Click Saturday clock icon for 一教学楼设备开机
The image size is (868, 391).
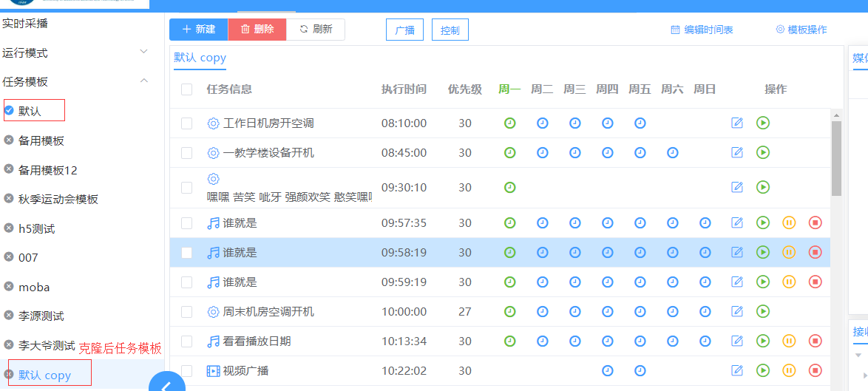672,152
